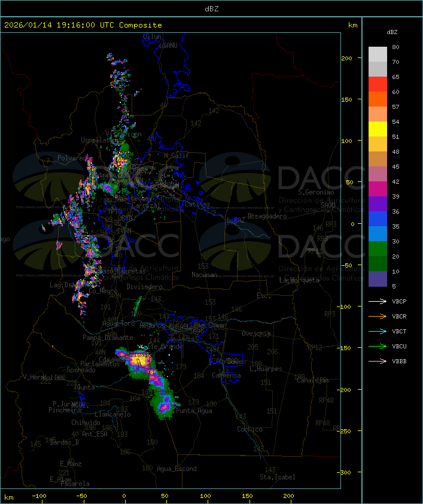The height and width of the screenshot is (504, 423).
Task: Click the green VBCU arrow in legend
Action: (378, 346)
